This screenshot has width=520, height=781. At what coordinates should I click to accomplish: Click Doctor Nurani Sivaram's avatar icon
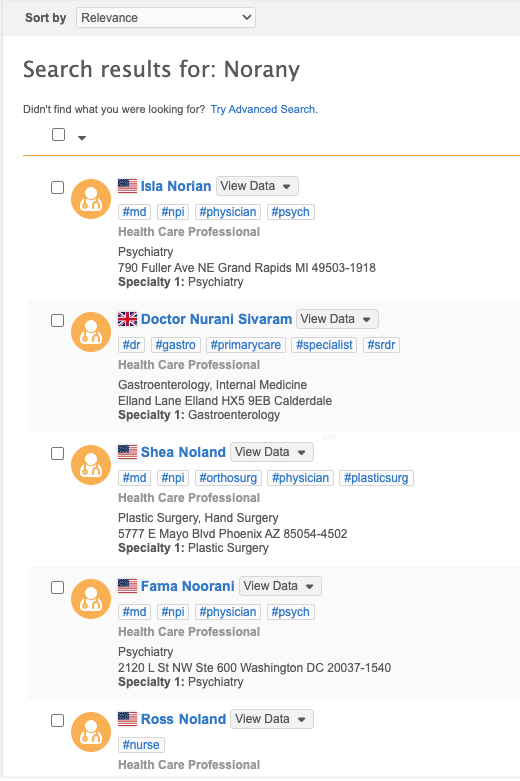coord(91,332)
